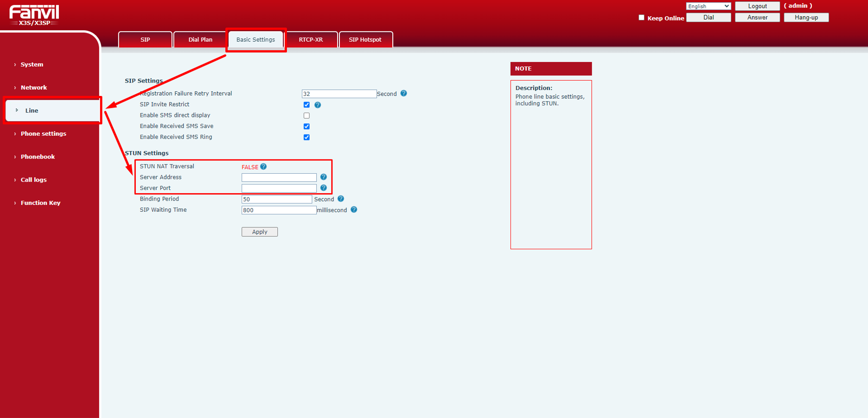The image size is (868, 418).
Task: Open the English language dropdown
Action: (x=708, y=6)
